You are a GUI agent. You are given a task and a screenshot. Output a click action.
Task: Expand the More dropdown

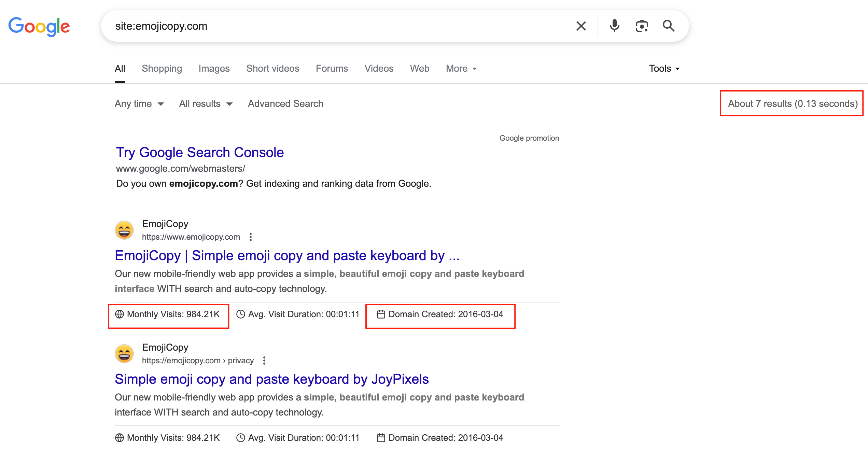[x=461, y=69]
